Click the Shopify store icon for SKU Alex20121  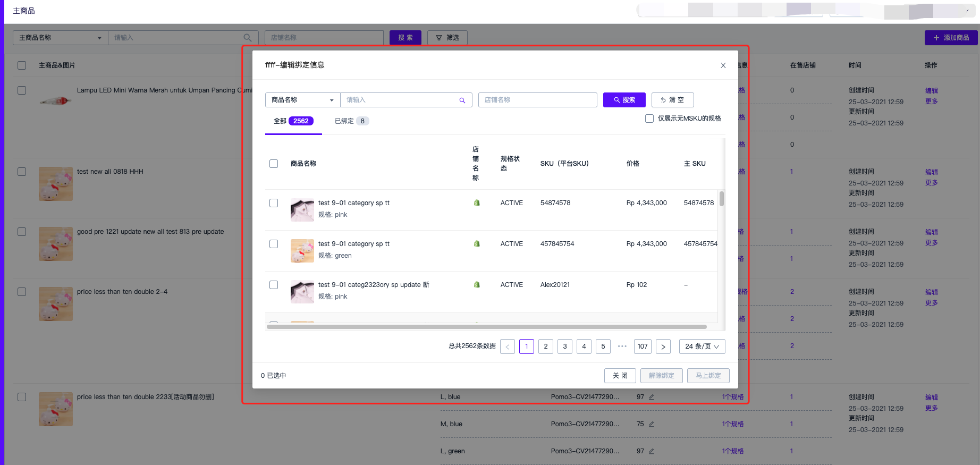tap(477, 285)
